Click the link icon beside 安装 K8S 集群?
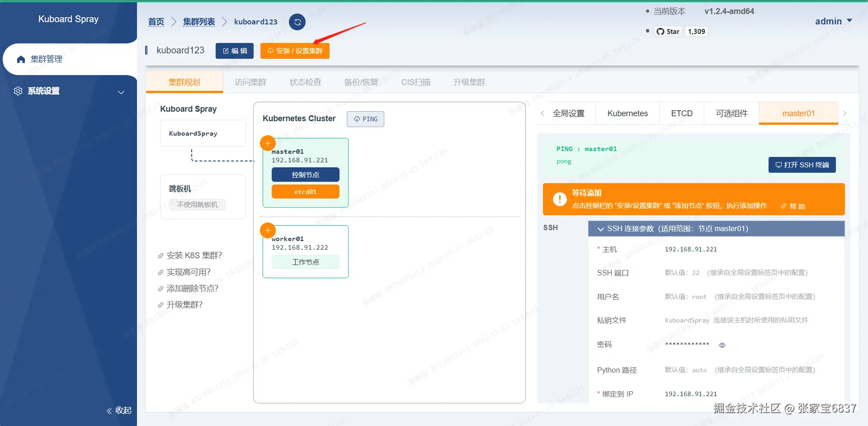 coord(160,256)
